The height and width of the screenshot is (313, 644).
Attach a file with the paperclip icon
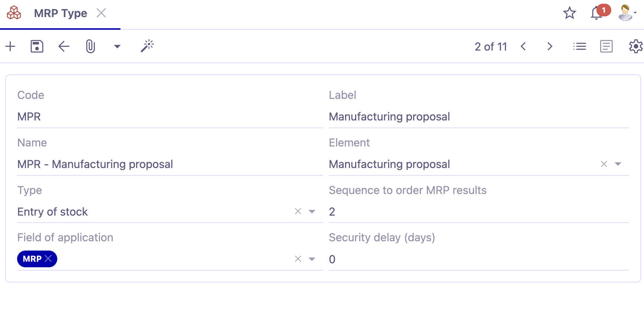[90, 46]
